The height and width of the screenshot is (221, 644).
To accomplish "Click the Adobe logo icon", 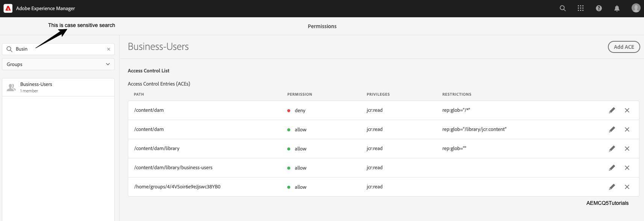I will tap(8, 8).
